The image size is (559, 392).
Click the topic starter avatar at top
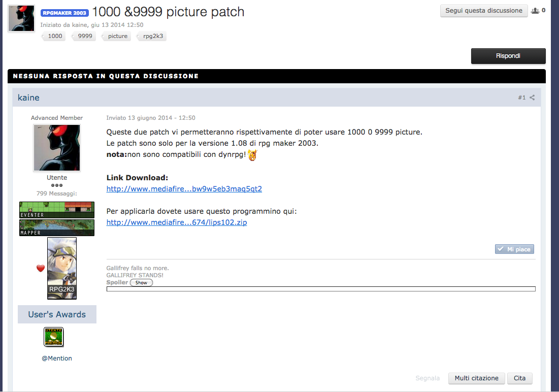pyautogui.click(x=21, y=19)
